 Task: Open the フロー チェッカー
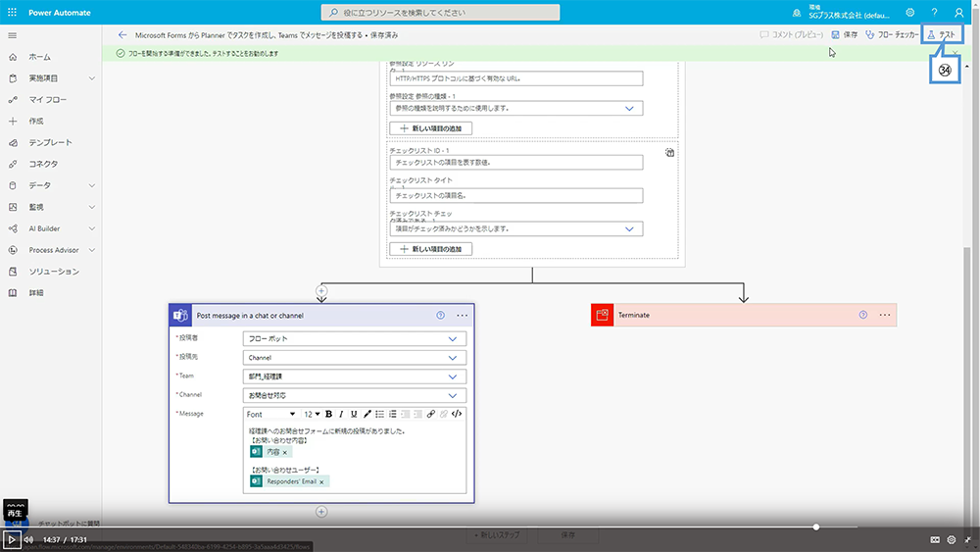point(892,35)
